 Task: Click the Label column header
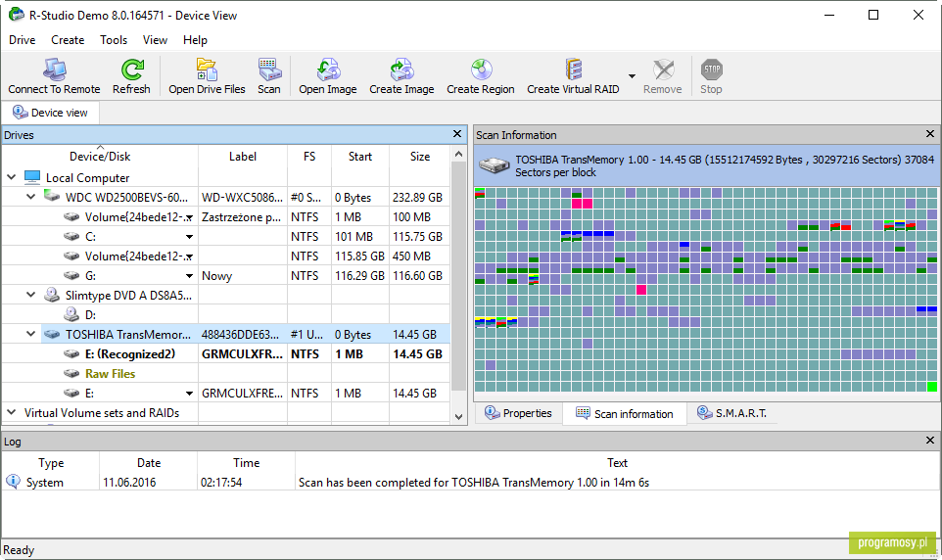point(243,157)
